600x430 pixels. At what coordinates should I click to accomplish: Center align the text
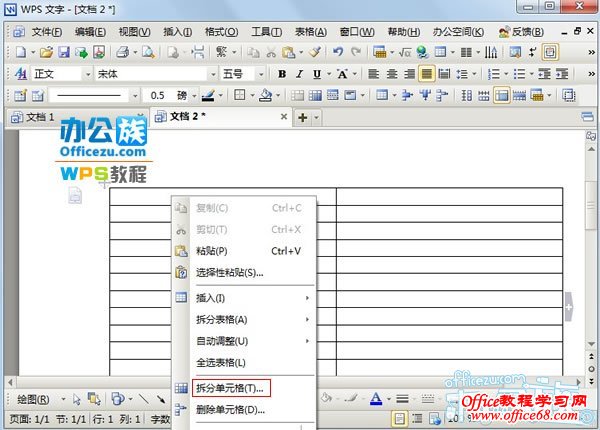(x=391, y=74)
